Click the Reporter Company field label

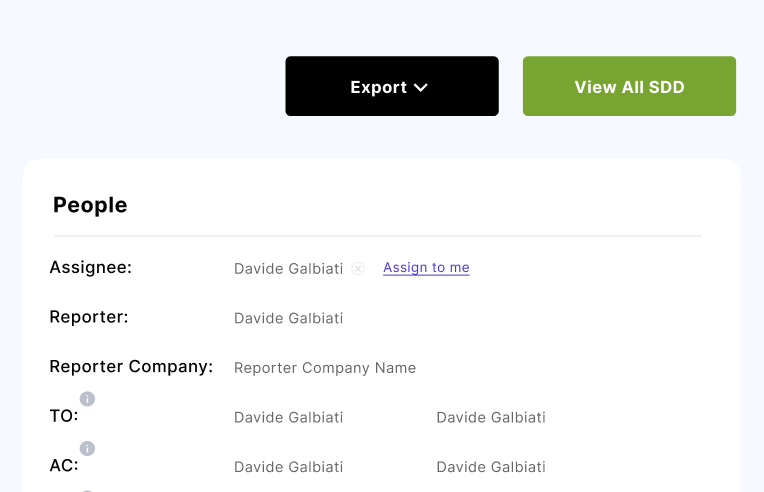pos(131,366)
